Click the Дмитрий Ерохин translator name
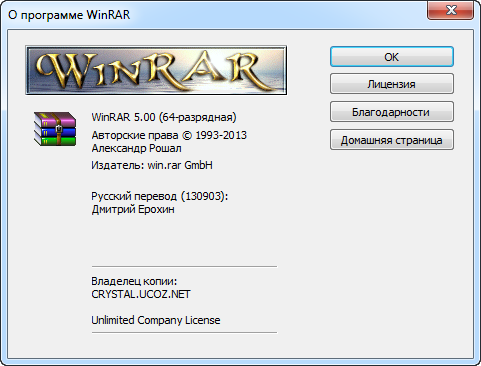Viewport: 481px width, 366px height. pos(133,209)
